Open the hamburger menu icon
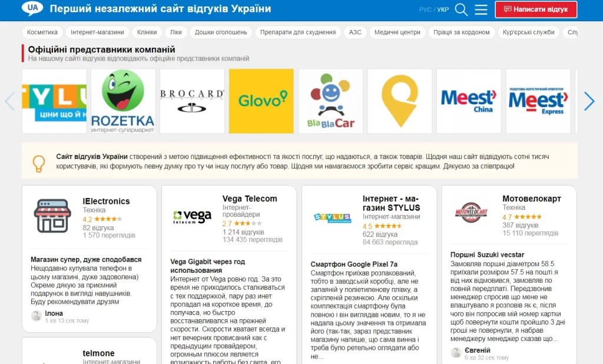The height and width of the screenshot is (364, 603). pyautogui.click(x=481, y=9)
